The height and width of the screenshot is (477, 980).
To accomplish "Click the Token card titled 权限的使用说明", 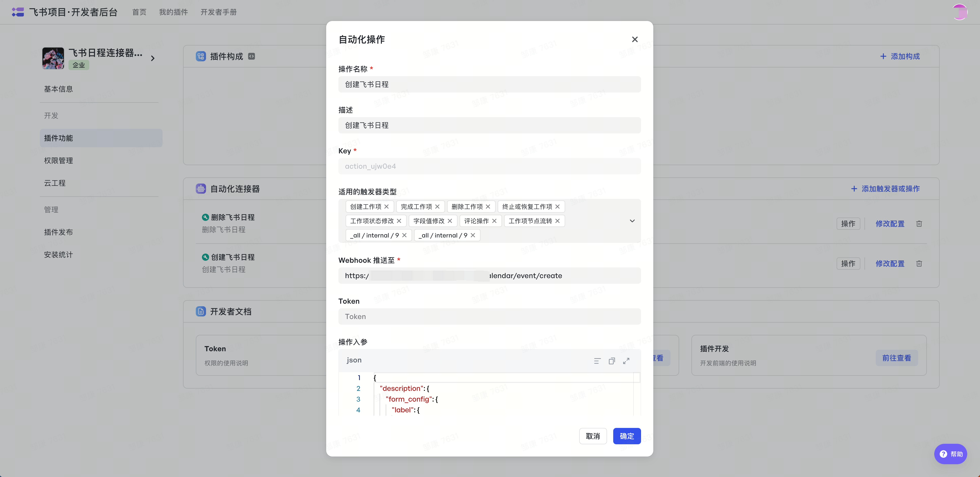I will coord(261,355).
